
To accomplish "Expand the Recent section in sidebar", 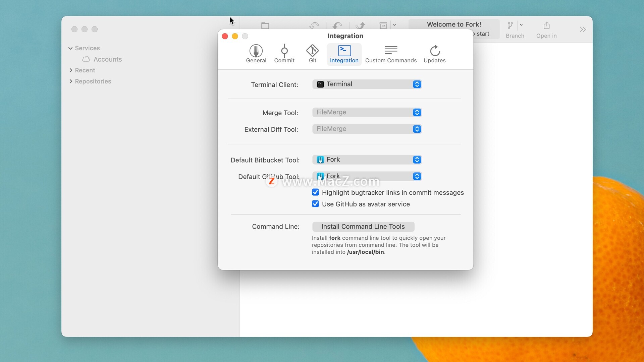I will (x=71, y=70).
